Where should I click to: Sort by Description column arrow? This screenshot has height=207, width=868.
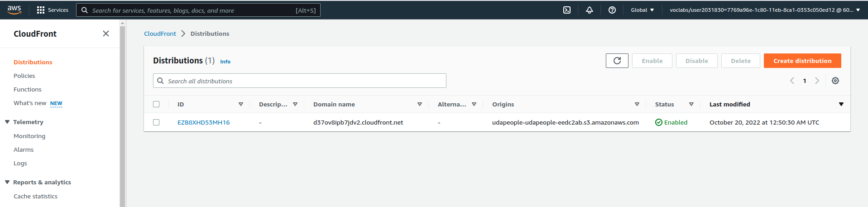point(295,104)
